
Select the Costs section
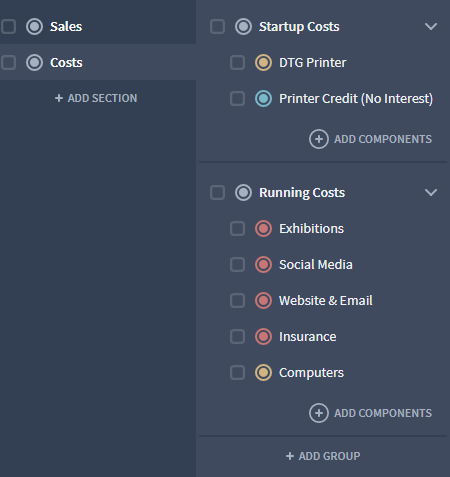tap(98, 62)
